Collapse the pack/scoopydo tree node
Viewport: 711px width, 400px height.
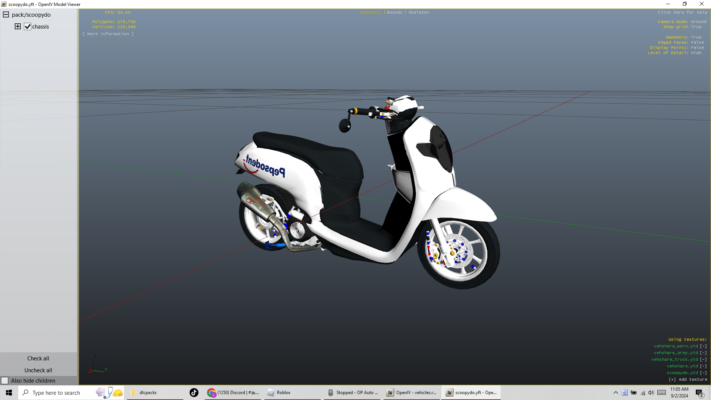[6, 16]
